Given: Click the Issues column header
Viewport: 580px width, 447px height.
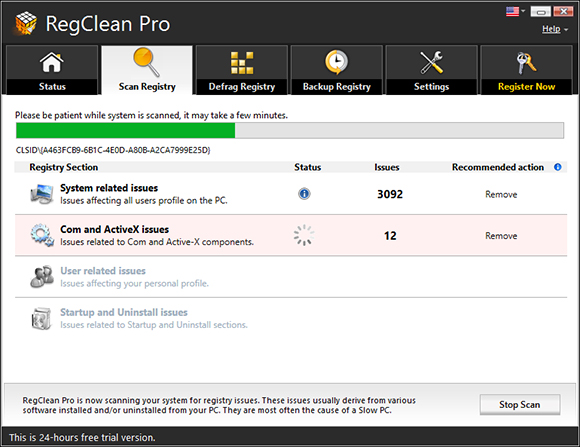Looking at the screenshot, I should click(x=387, y=167).
